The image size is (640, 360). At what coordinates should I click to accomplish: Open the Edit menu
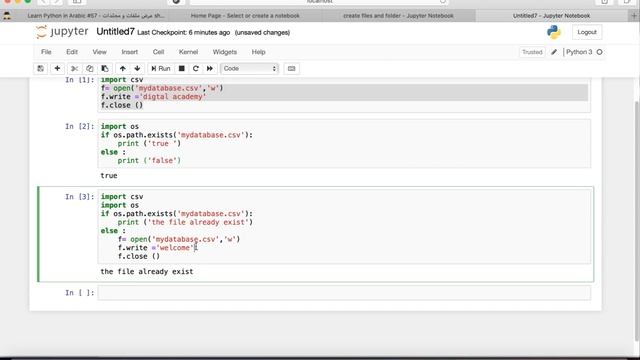(72, 52)
